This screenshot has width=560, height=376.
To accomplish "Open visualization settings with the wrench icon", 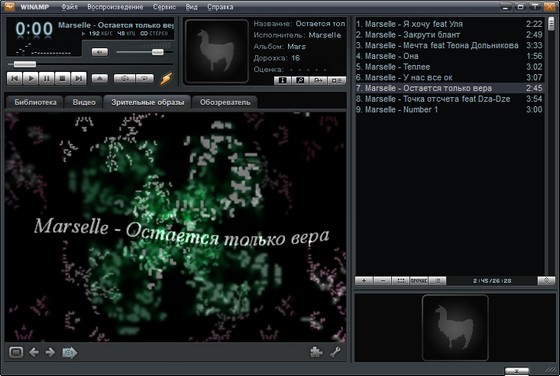I will (336, 352).
